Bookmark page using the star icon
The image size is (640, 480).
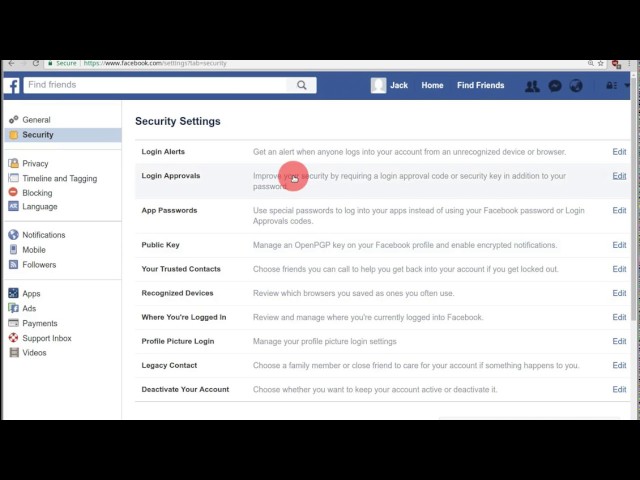[601, 63]
